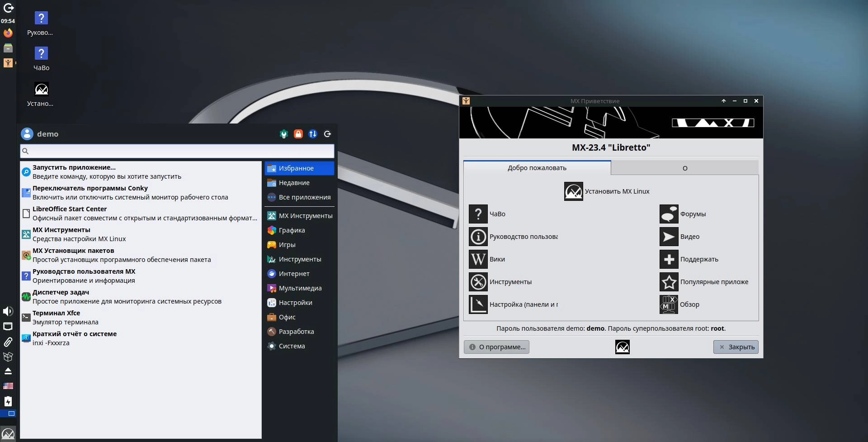Viewport: 868px width, 442px height.
Task: Click the Поддержать plus icon
Action: pyautogui.click(x=669, y=259)
